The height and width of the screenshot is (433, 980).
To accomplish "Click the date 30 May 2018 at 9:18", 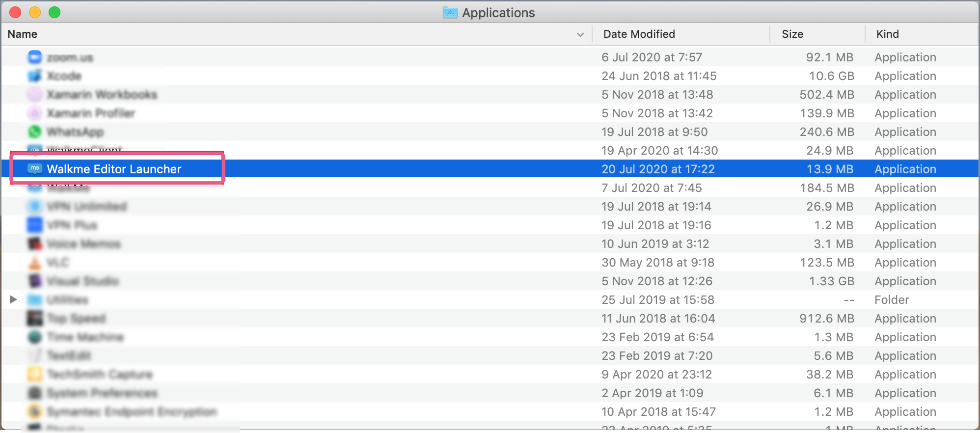I will coord(658,263).
